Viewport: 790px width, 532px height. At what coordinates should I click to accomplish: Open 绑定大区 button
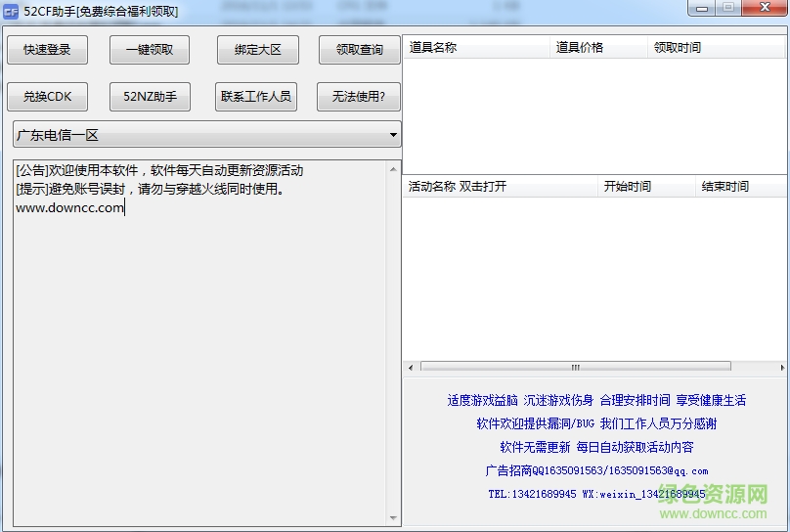[x=258, y=50]
